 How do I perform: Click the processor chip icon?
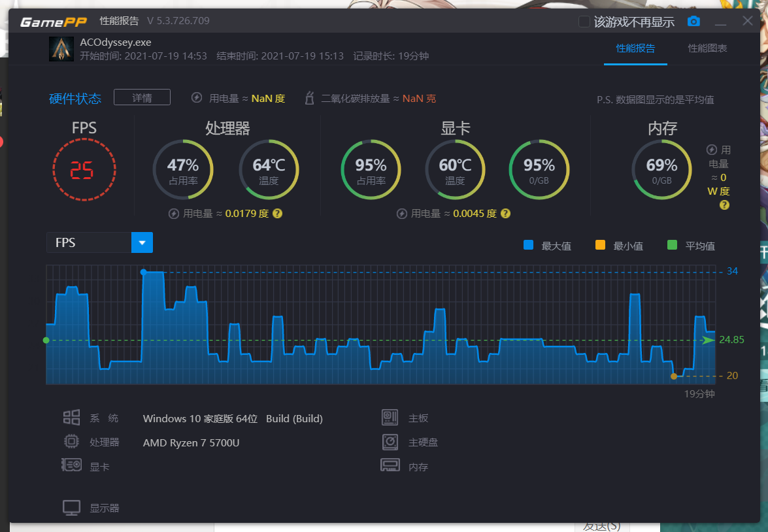point(71,441)
